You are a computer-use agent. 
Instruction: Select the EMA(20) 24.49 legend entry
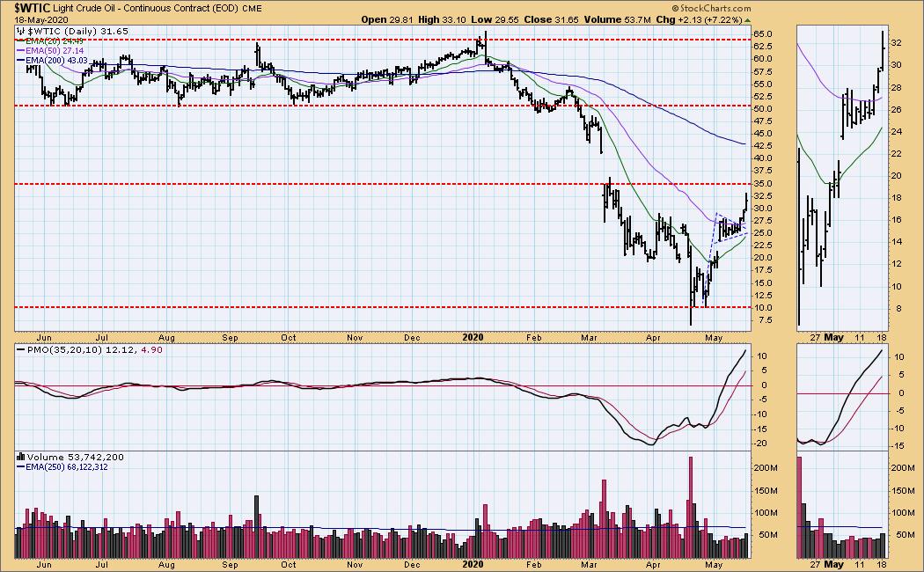(54, 41)
